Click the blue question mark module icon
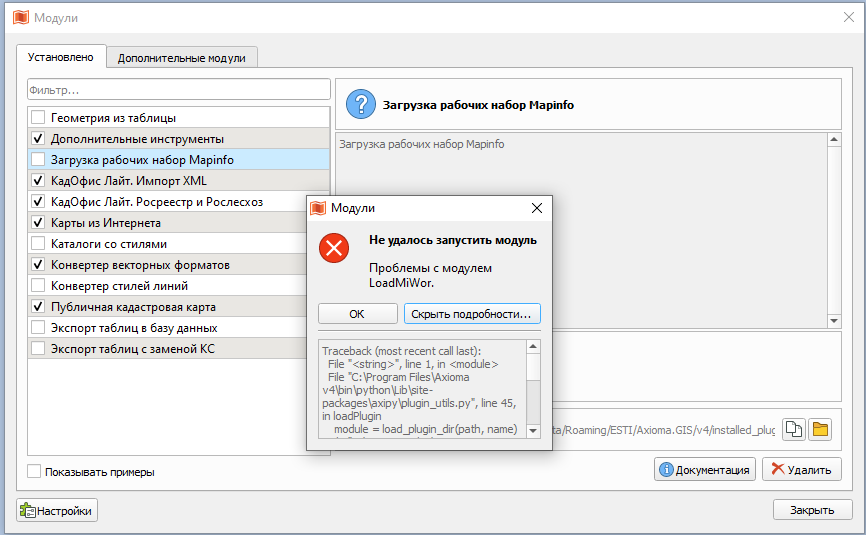Viewport: 866px width, 535px height. [x=360, y=104]
